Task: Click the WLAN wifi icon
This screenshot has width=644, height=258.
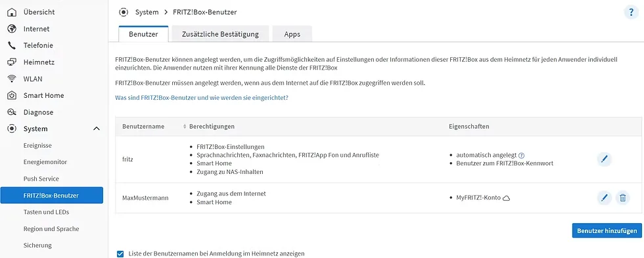Action: point(12,79)
